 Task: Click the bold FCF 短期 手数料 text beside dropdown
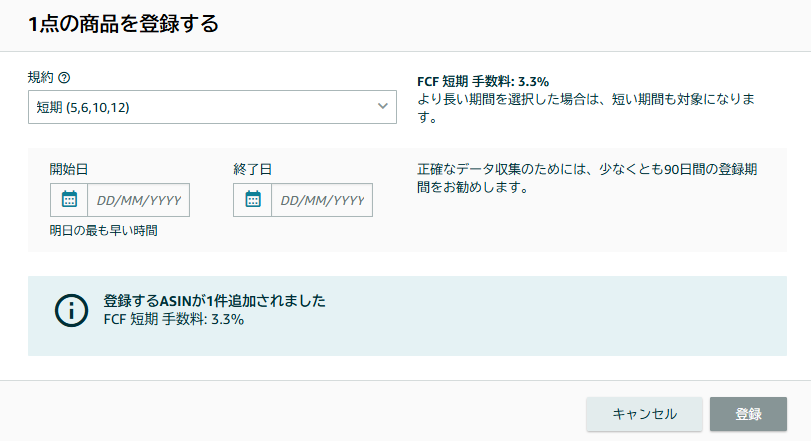pyautogui.click(x=482, y=82)
